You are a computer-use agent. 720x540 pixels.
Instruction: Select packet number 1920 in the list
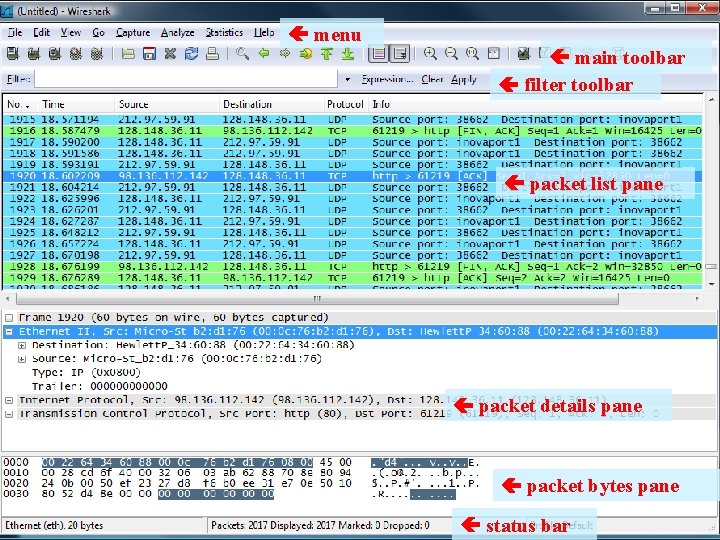[353, 176]
